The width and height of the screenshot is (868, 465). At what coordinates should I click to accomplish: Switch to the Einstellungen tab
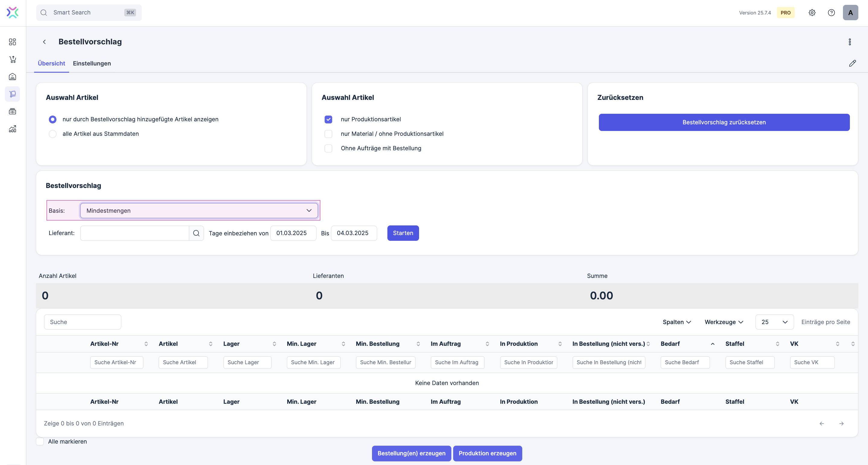click(92, 63)
